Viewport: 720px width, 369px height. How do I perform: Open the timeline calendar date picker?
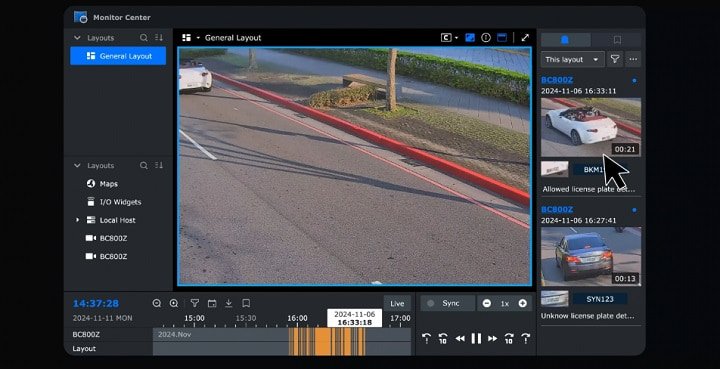pos(212,303)
